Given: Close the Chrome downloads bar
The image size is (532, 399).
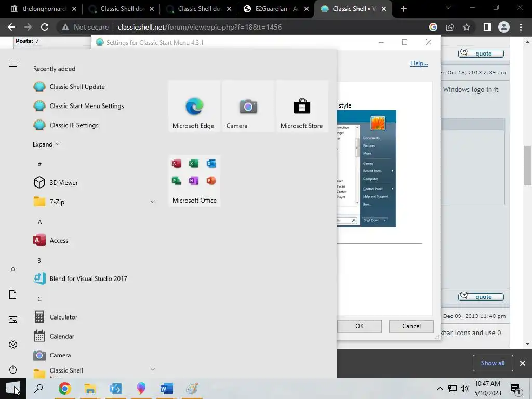Looking at the screenshot, I should (x=523, y=363).
